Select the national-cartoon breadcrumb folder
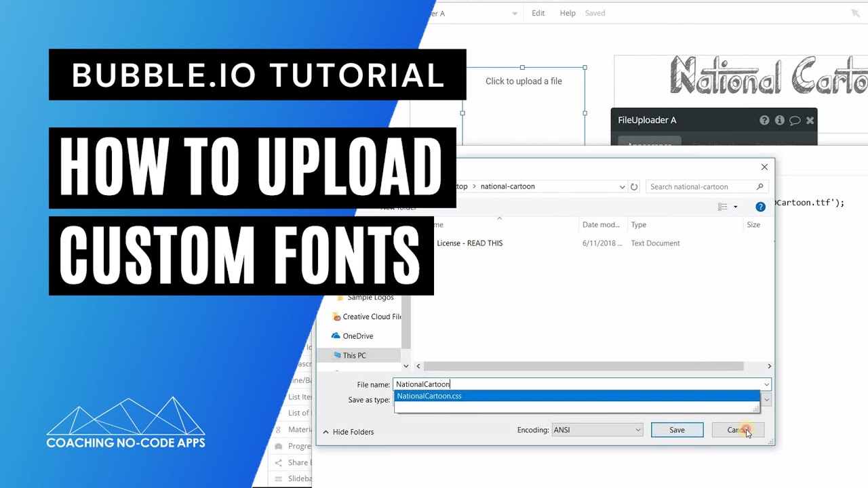The image size is (868, 488). click(x=507, y=186)
